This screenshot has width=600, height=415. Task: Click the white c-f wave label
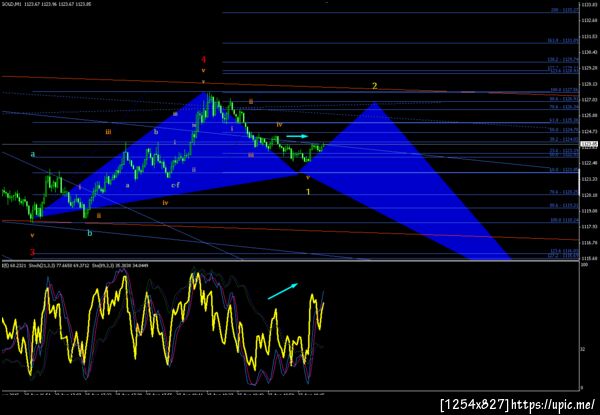(175, 186)
